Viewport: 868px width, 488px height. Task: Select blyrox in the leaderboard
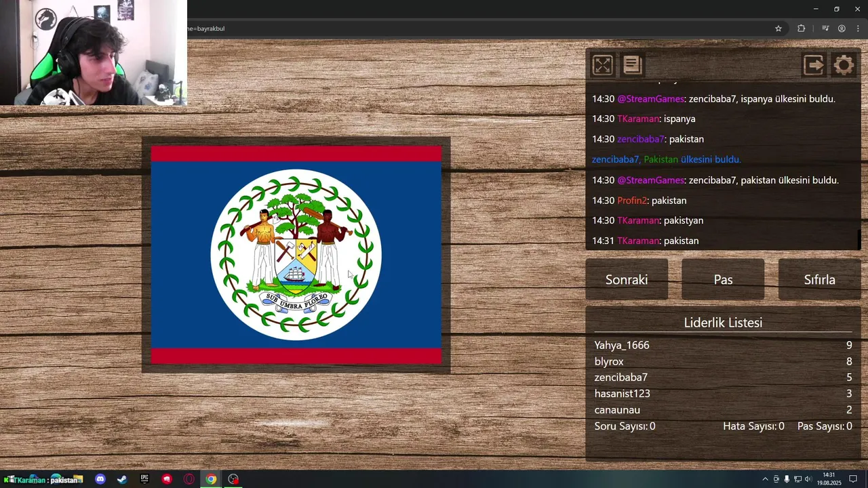coord(609,361)
